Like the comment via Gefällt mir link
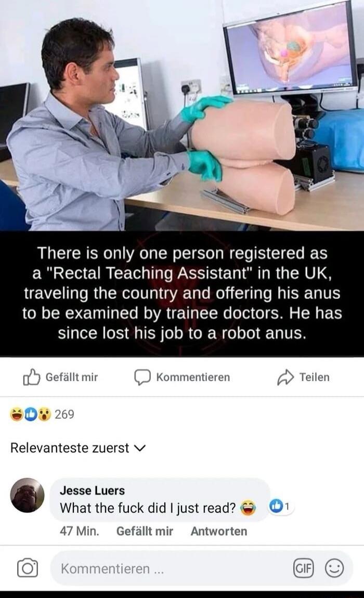 (145, 531)
